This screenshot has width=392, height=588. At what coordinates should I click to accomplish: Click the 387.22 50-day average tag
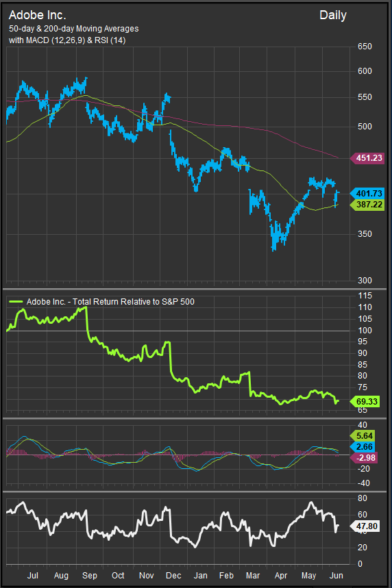tap(367, 205)
